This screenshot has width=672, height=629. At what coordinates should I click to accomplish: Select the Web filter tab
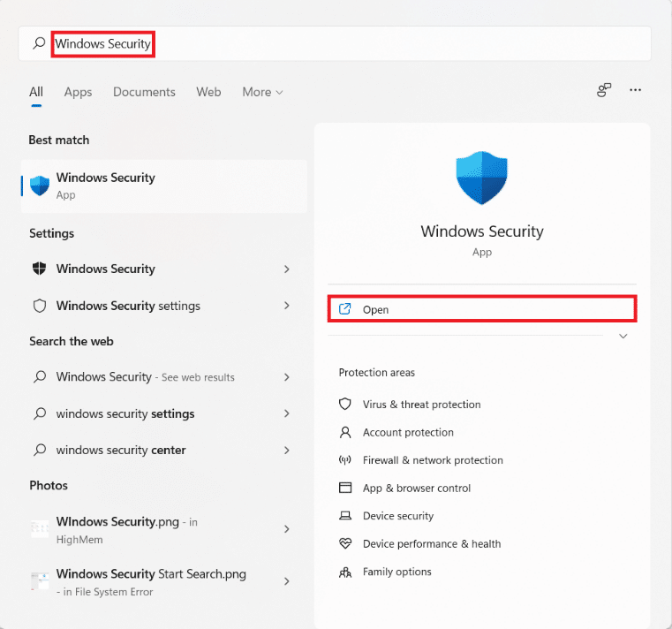pyautogui.click(x=208, y=92)
